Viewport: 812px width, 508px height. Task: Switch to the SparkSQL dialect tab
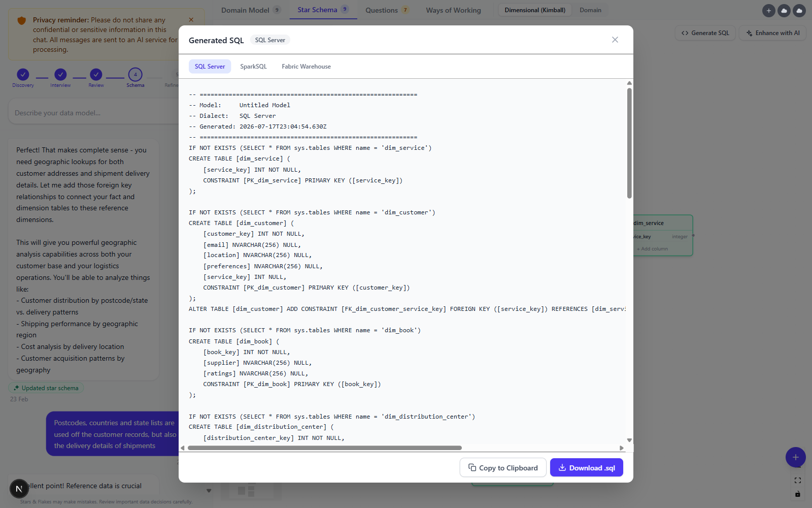253,67
